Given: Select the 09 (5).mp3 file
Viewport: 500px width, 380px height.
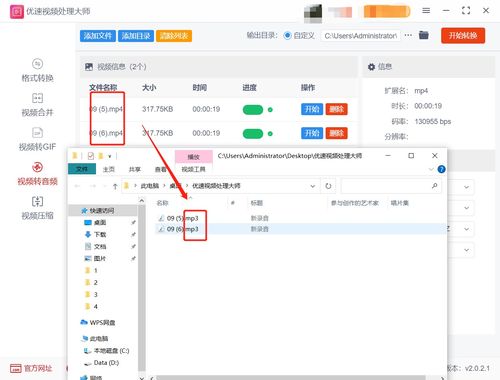Looking at the screenshot, I should click(x=183, y=218).
